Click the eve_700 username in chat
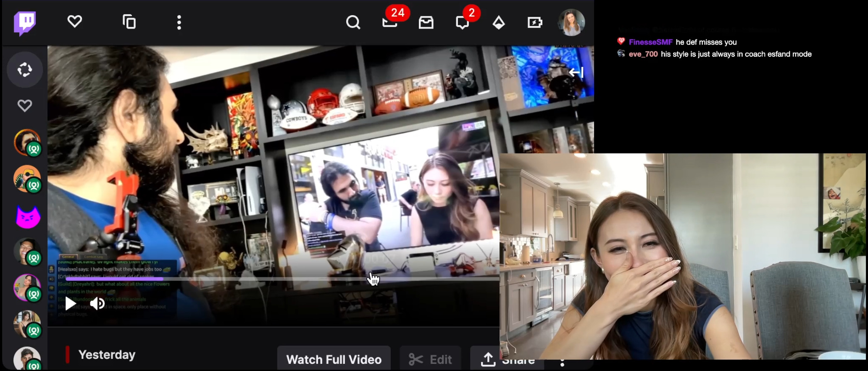This screenshot has height=371, width=868. 643,54
